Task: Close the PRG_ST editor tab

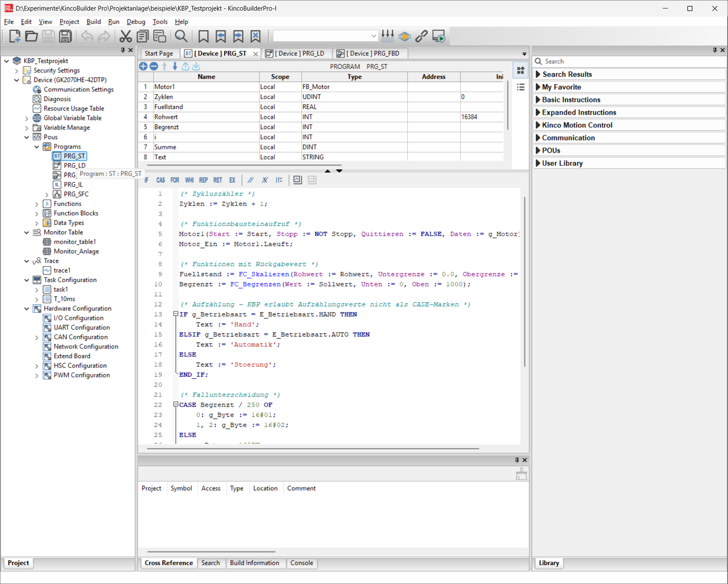Action: point(256,54)
